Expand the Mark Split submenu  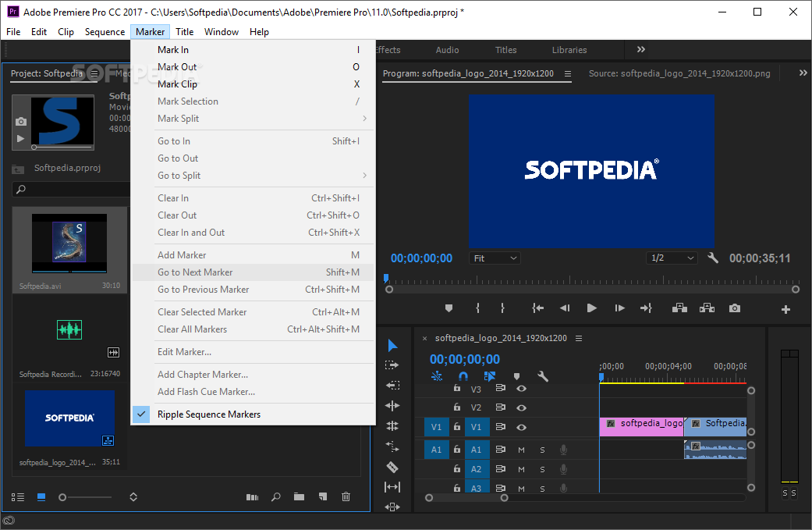pyautogui.click(x=253, y=119)
